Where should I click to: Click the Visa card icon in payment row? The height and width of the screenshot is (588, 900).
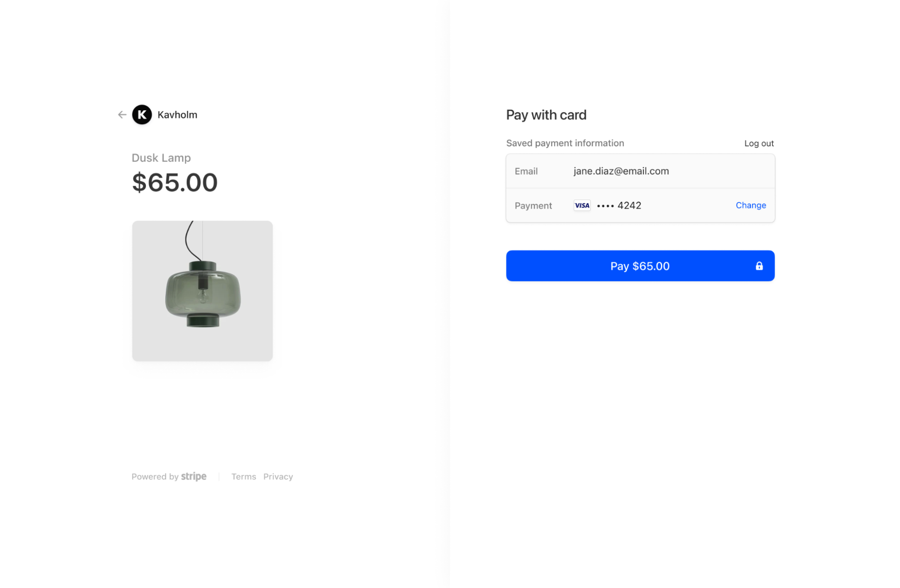[581, 205]
